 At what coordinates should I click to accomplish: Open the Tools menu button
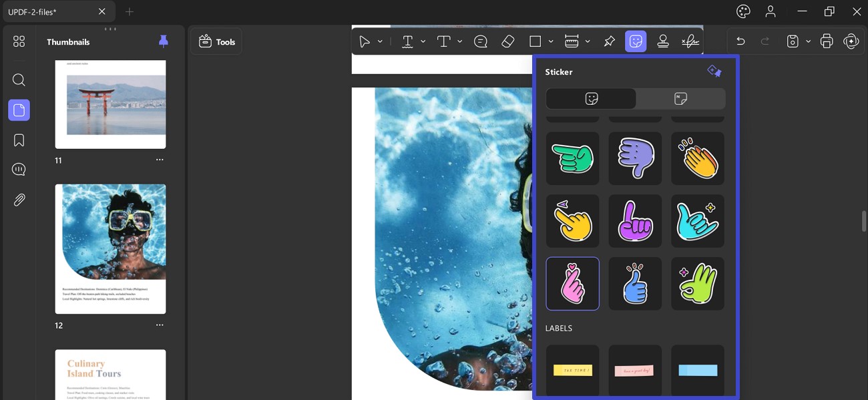point(217,41)
